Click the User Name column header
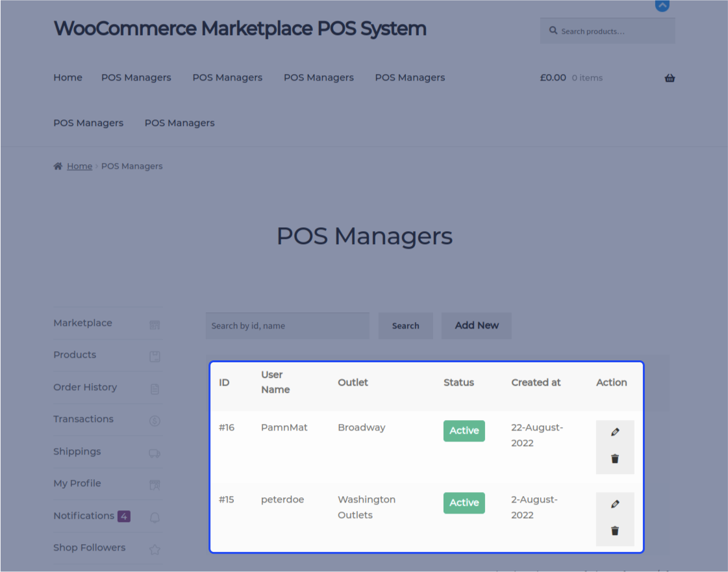The height and width of the screenshot is (572, 728). tap(275, 382)
